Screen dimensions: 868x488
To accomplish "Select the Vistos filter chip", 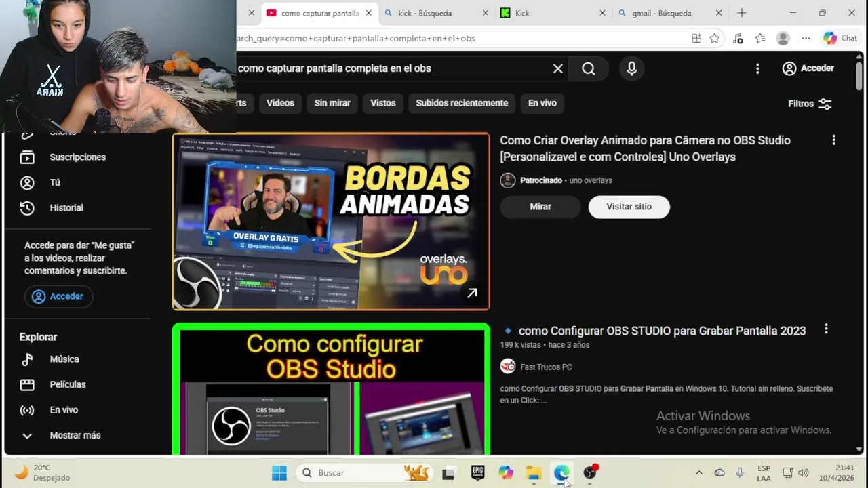I will tap(383, 103).
